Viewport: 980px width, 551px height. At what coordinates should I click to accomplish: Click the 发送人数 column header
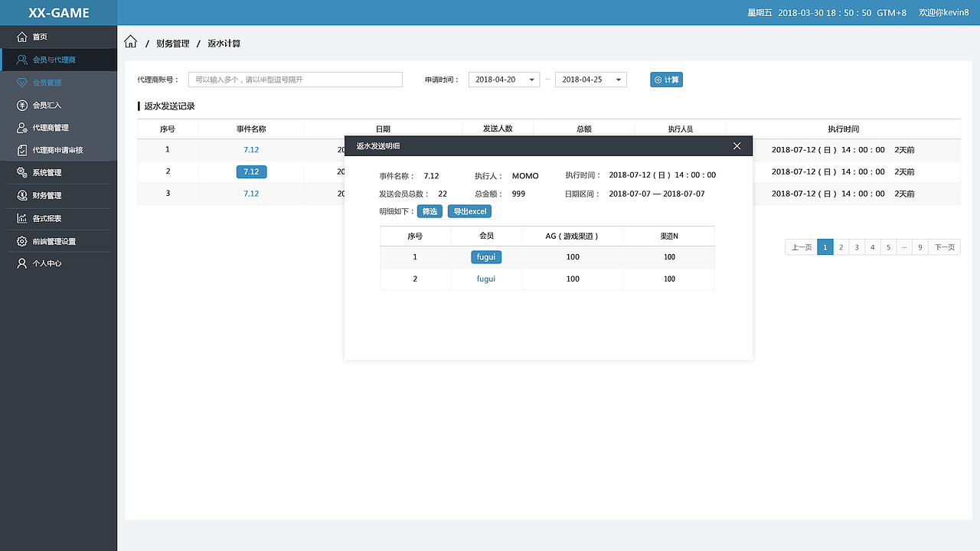[498, 129]
